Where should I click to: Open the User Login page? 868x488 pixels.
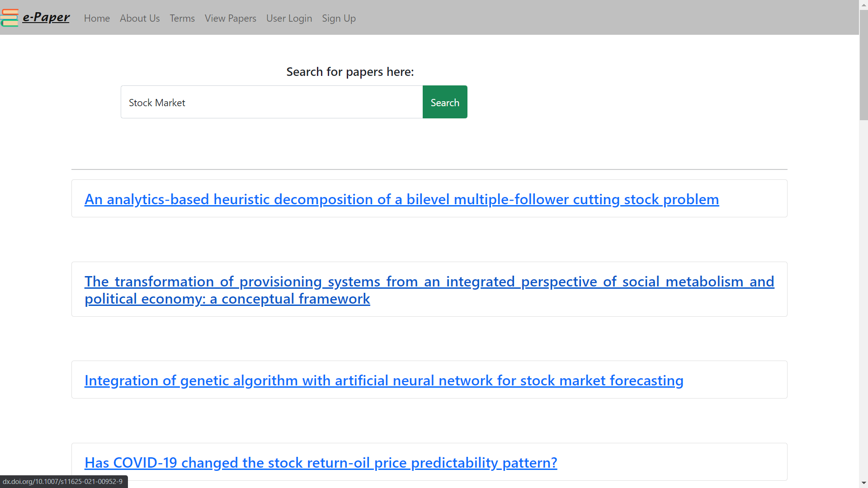point(289,18)
